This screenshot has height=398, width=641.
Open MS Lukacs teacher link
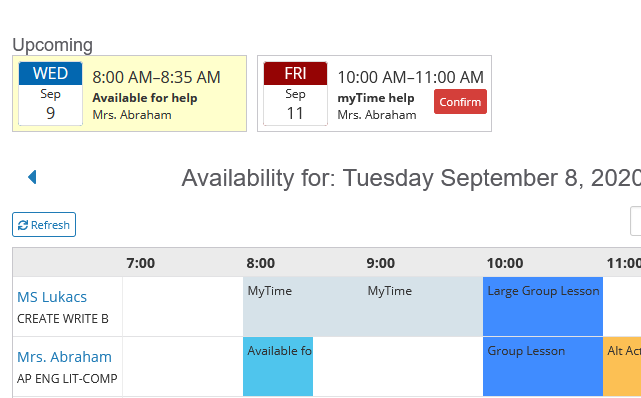pyautogui.click(x=52, y=297)
